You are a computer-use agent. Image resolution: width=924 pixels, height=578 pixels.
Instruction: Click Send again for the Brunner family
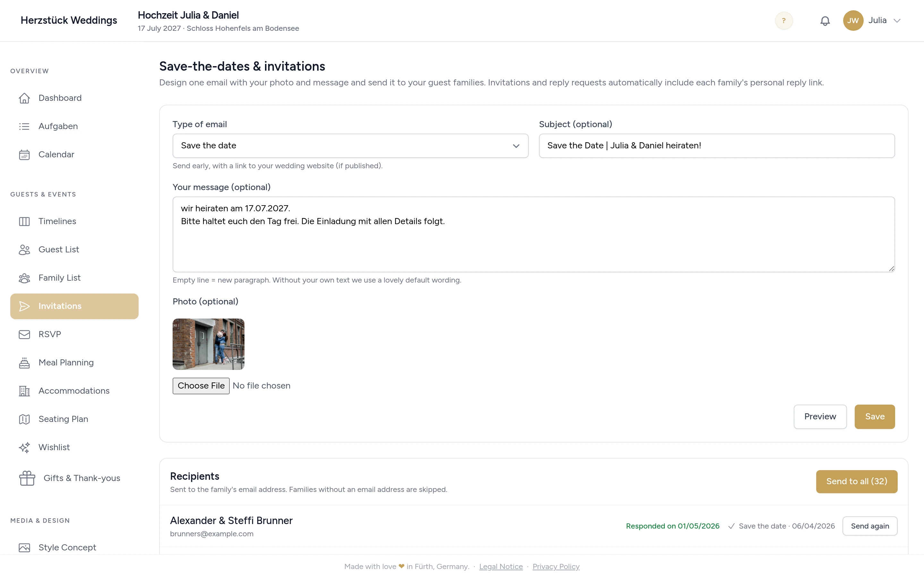(870, 526)
